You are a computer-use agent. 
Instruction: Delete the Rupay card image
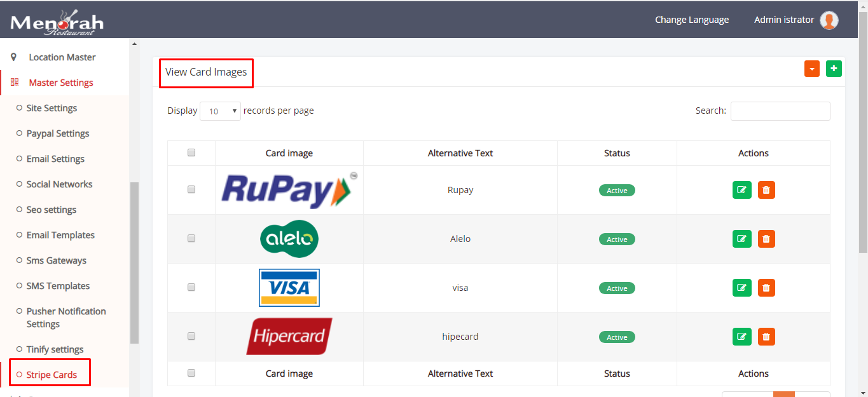tap(766, 190)
